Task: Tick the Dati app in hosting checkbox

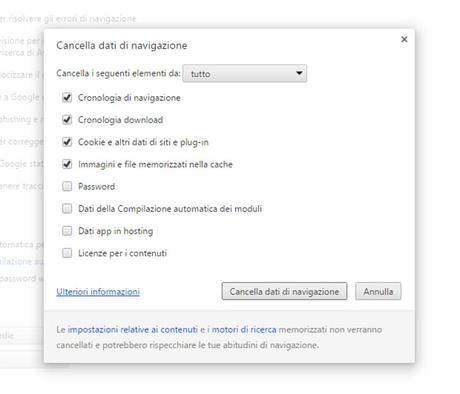Action: point(67,231)
